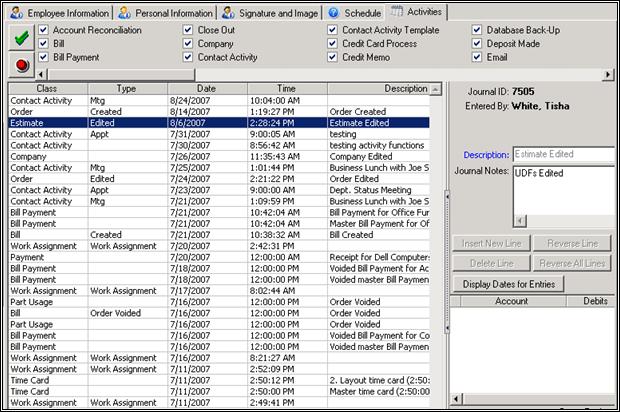The width and height of the screenshot is (620, 412).
Task: Select Contact Activity row at 10:04:00 AM
Action: click(219, 100)
